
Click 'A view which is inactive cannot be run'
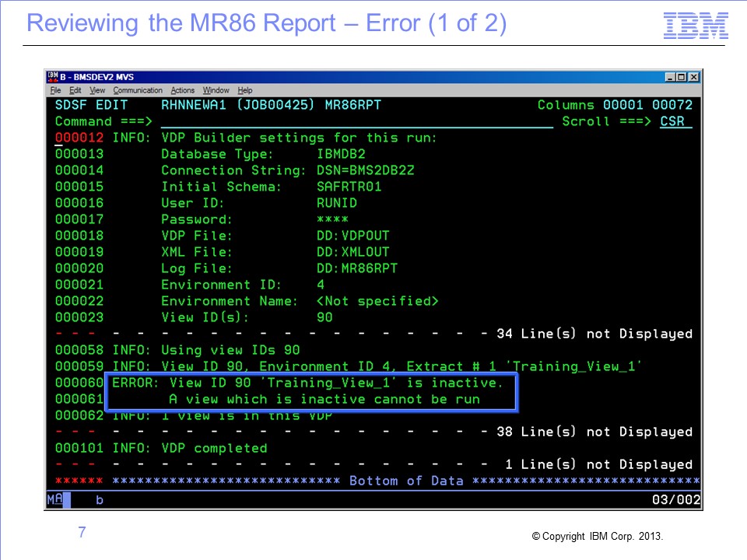[324, 400]
